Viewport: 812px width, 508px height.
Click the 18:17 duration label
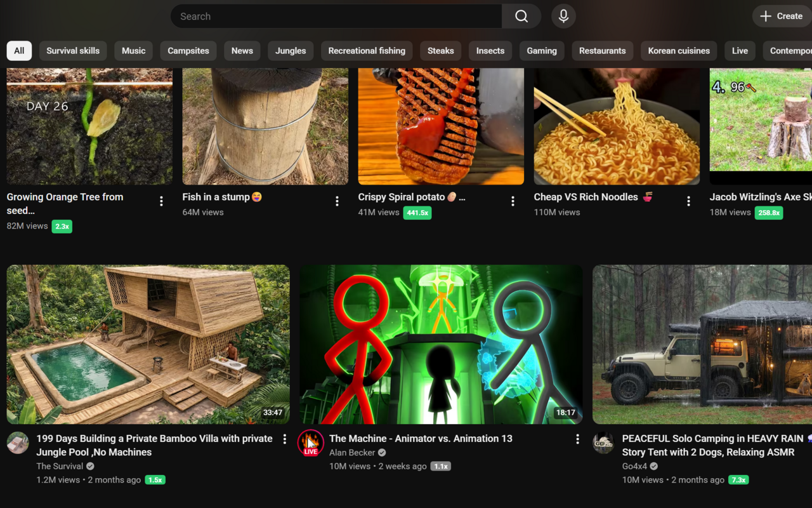pos(566,413)
